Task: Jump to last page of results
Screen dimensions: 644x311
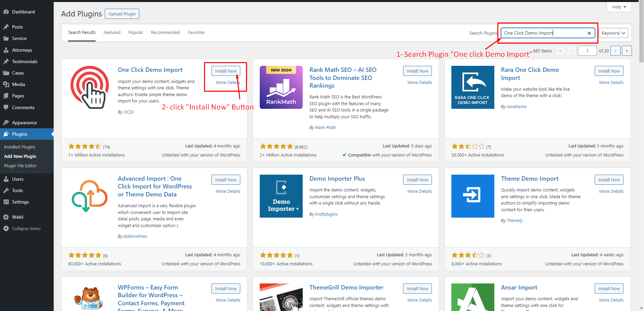Action: pos(627,51)
